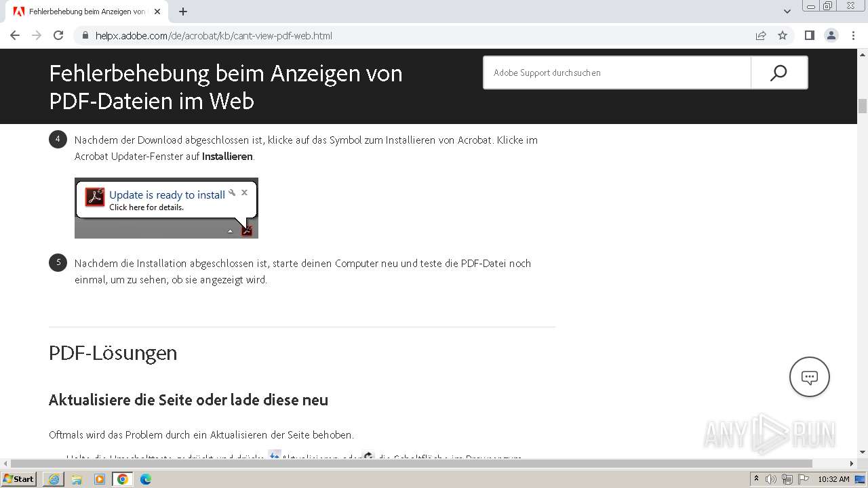Open File Explorer from taskbar
The width and height of the screenshot is (868, 488).
77,479
